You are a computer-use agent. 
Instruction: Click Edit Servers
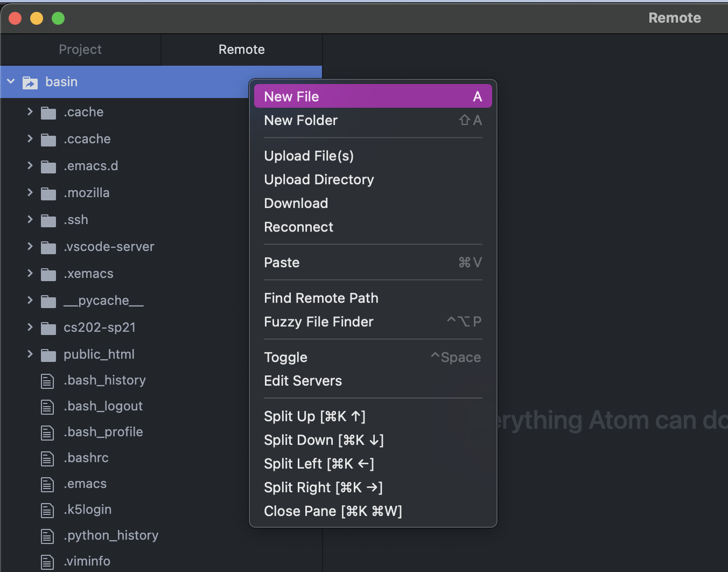(303, 381)
